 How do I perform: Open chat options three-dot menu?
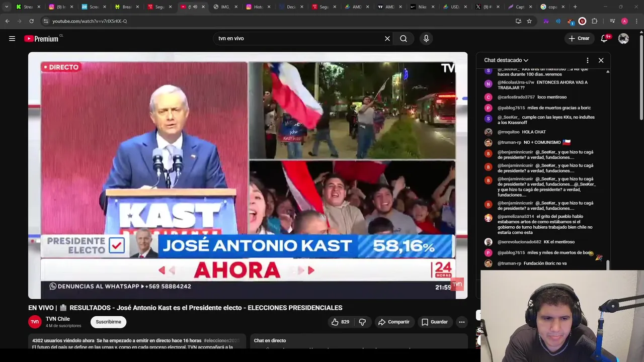point(587,60)
